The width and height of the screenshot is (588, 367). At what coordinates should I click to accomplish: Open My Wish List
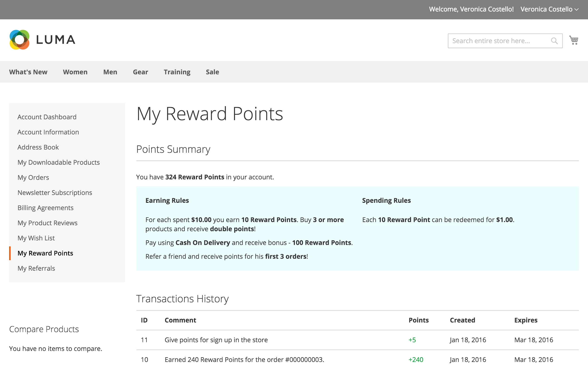point(36,238)
